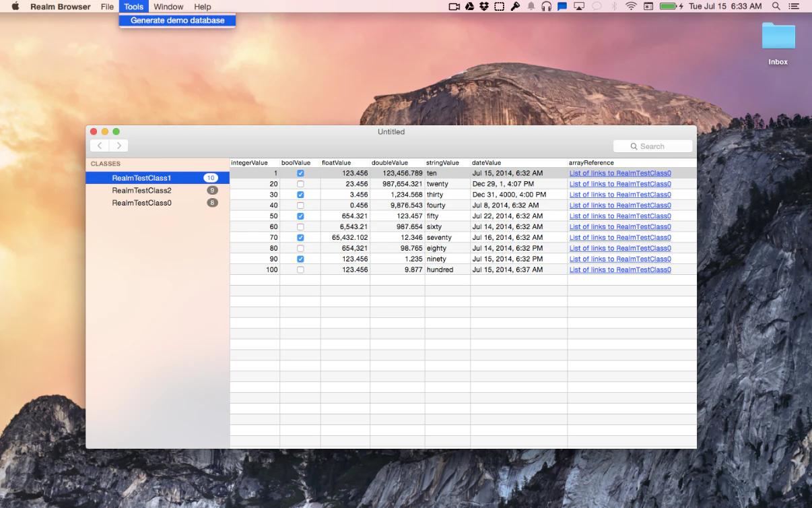Open the Dropbox menu bar icon
This screenshot has height=508, width=812.
(484, 7)
